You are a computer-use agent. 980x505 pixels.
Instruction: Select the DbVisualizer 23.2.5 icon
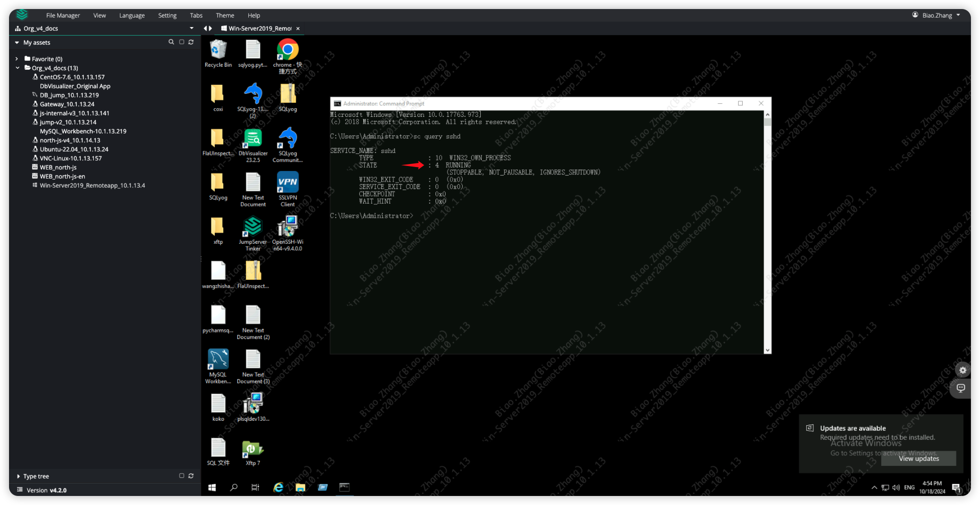pos(253,145)
